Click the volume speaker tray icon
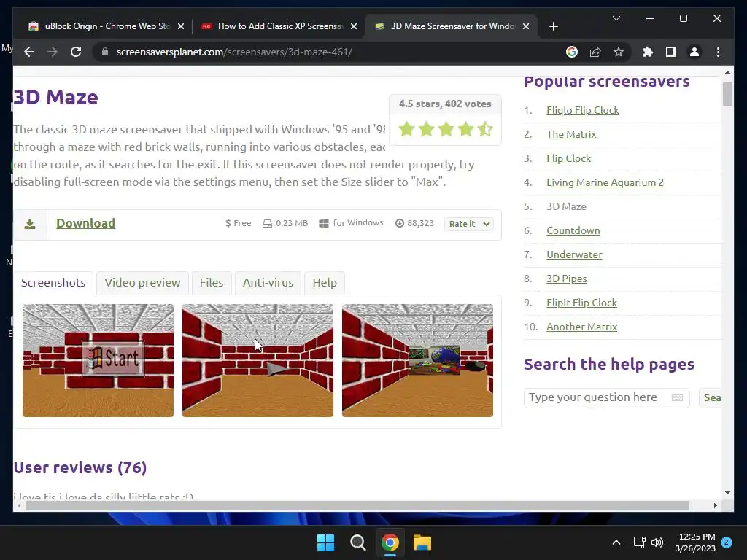Viewport: 747px width, 560px height. pyautogui.click(x=657, y=542)
